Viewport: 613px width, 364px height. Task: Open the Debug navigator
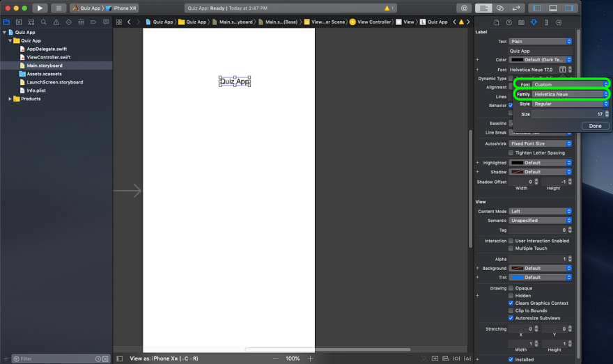pyautogui.click(x=81, y=22)
